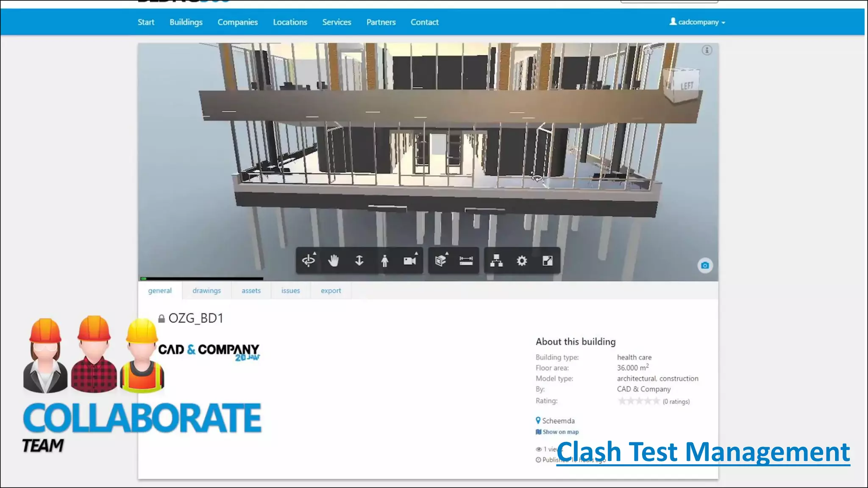Select the Zoom dolly tool
Screen dimensions: 868x488
coord(359,261)
